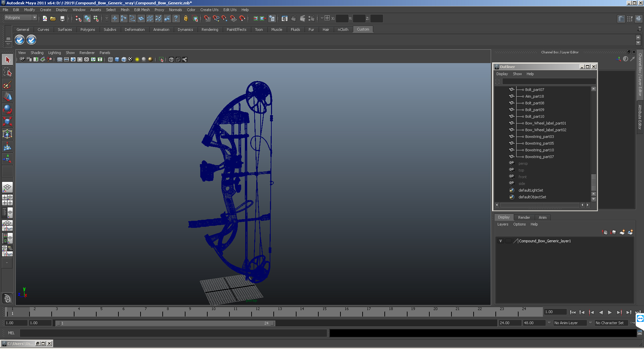This screenshot has width=644, height=349.
Task: Open the shelf options arrow menu
Action: click(x=8, y=44)
